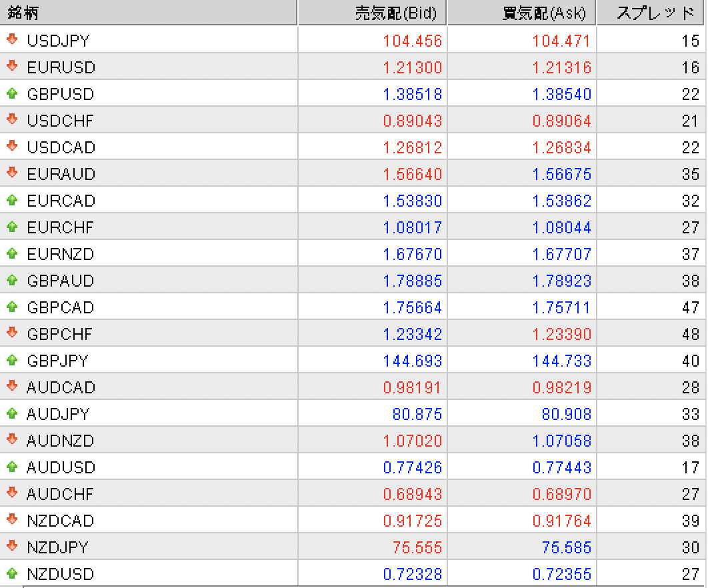
Task: Click the red down arrow beside EURUSD
Action: (12, 66)
